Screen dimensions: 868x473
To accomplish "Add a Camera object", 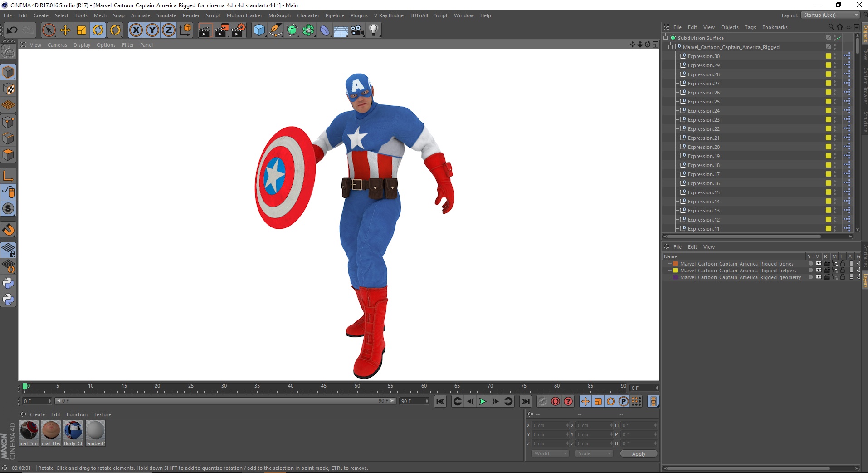I will pos(357,30).
